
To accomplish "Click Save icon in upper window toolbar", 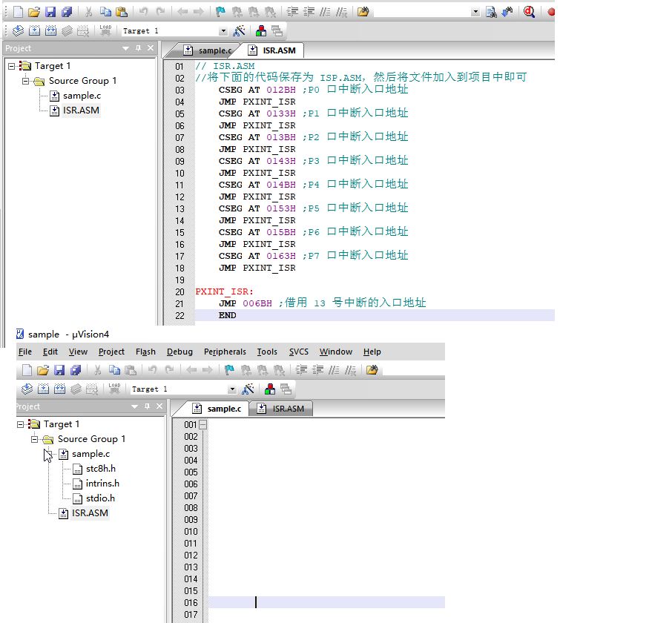I will click(50, 12).
